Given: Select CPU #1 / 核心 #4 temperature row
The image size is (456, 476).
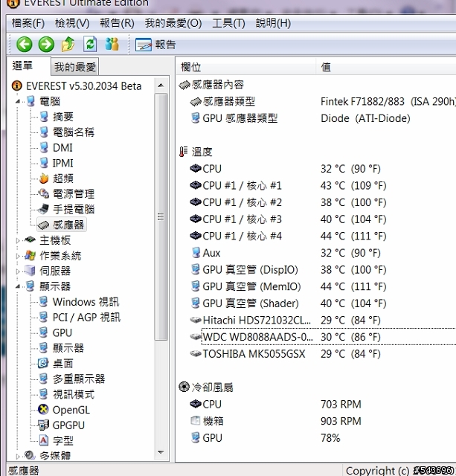Looking at the screenshot, I should pos(322,236).
